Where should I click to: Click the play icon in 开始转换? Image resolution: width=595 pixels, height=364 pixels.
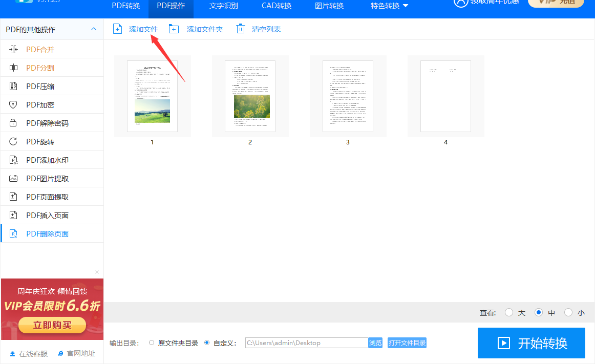(x=503, y=343)
